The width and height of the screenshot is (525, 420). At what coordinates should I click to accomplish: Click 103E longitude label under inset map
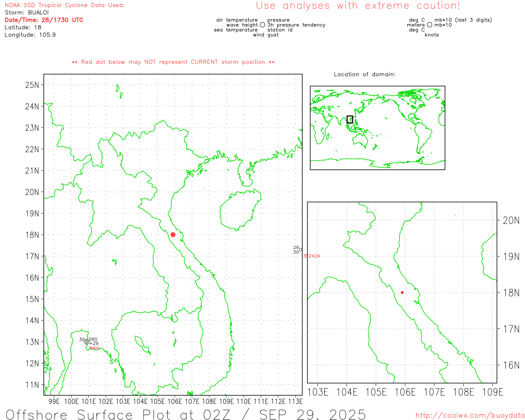coord(318,392)
